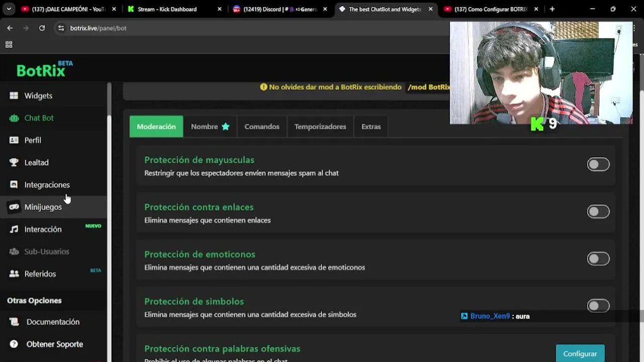The image size is (644, 362).
Task: Toggle Protección de mayusculas switch
Action: pyautogui.click(x=598, y=164)
